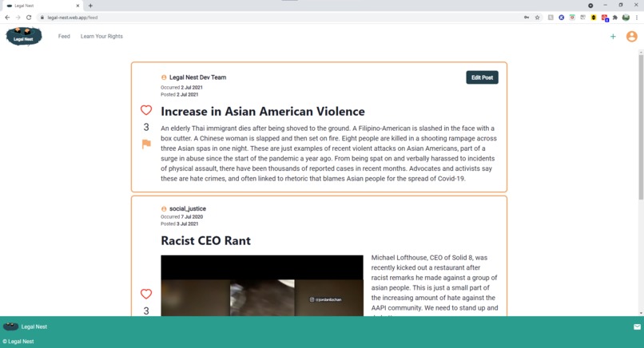Click the author icon beside social_justice
This screenshot has width=644, height=348.
164,209
